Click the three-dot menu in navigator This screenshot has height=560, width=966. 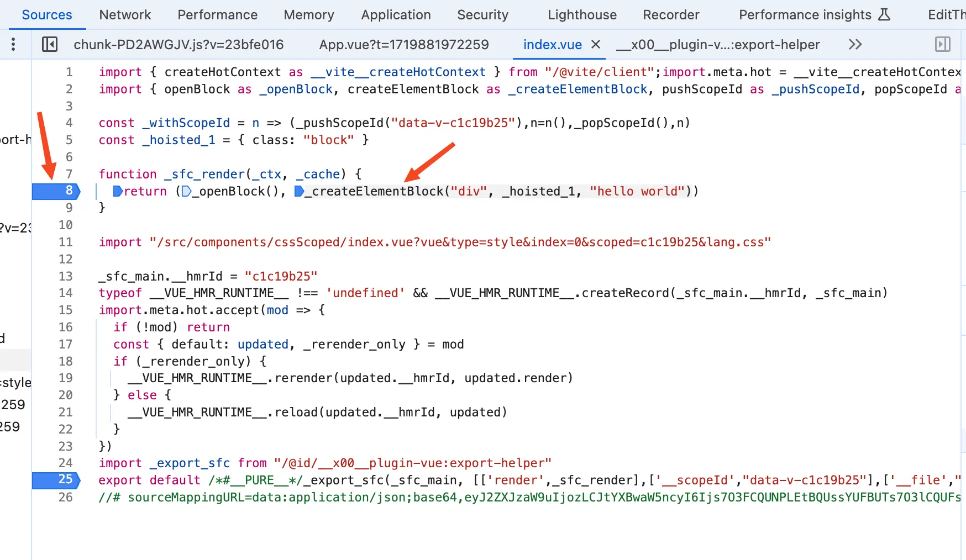[13, 44]
